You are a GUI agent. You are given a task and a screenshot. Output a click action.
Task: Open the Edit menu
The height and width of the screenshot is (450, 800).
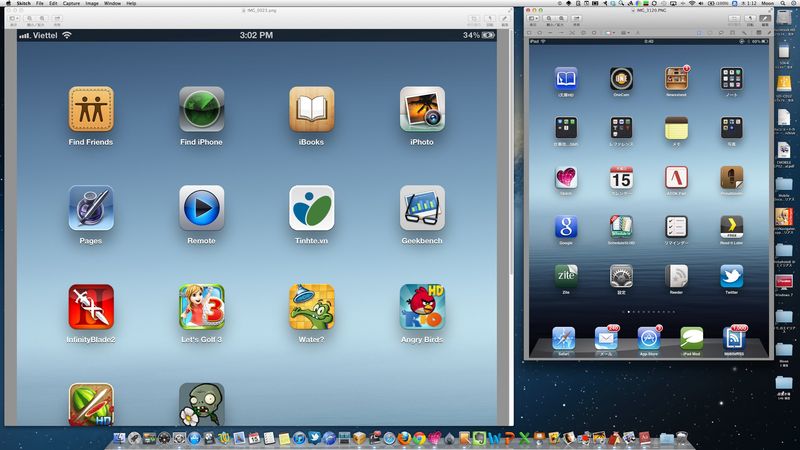pyautogui.click(x=53, y=3)
